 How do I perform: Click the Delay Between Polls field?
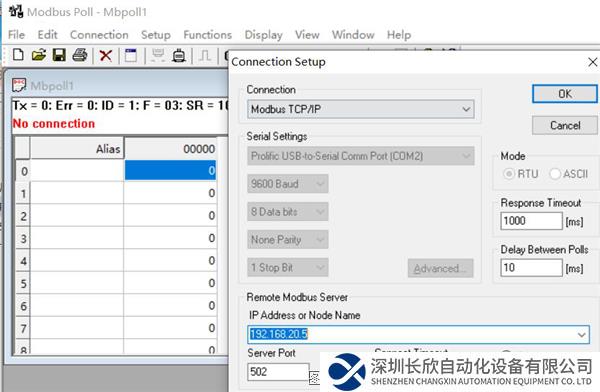click(531, 268)
